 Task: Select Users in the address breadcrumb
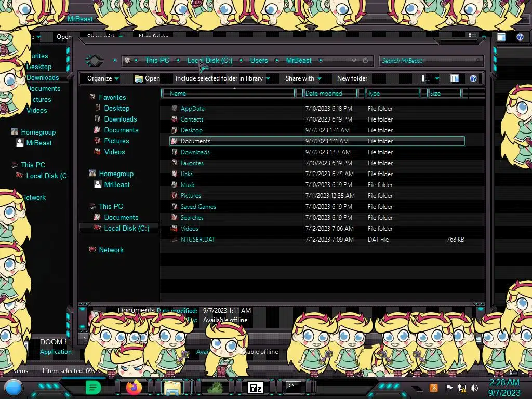pos(259,60)
